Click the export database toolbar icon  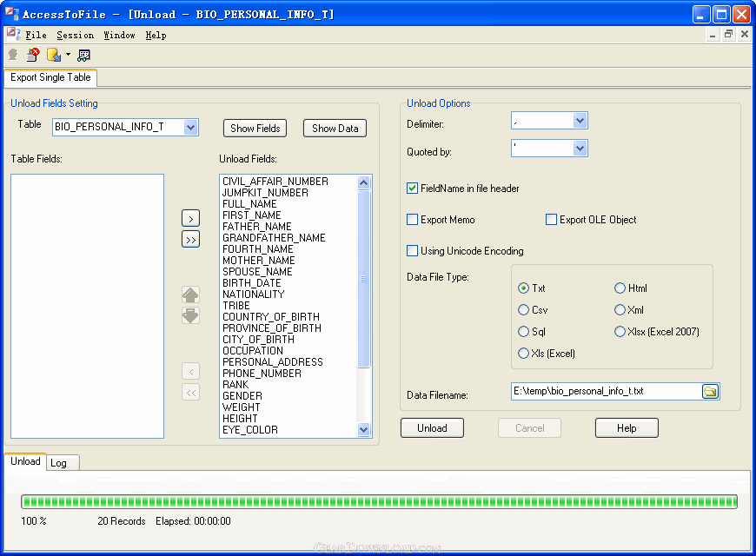coord(53,55)
